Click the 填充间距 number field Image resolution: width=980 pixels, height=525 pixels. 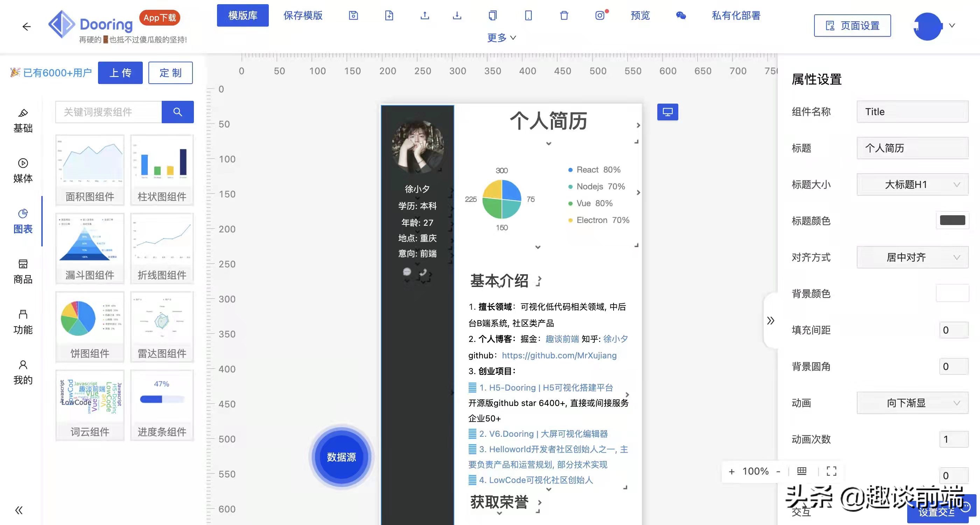pos(954,330)
